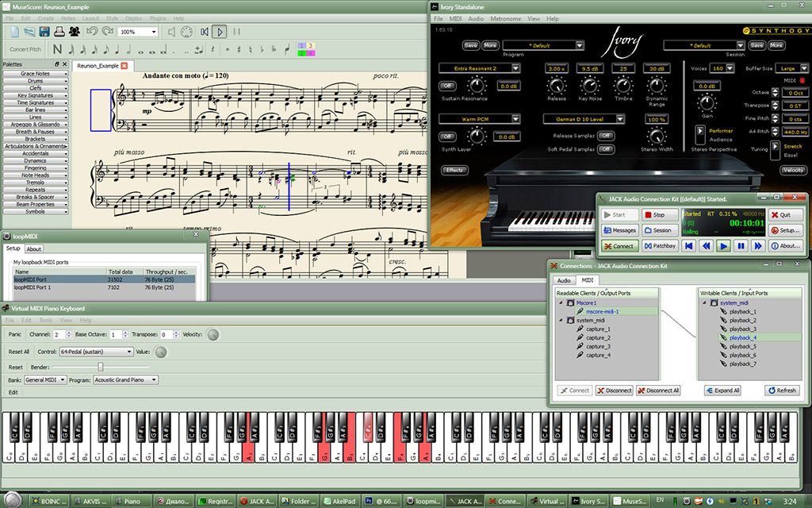The image size is (812, 508).
Task: Click Refresh in JACK Connections
Action: [782, 391]
